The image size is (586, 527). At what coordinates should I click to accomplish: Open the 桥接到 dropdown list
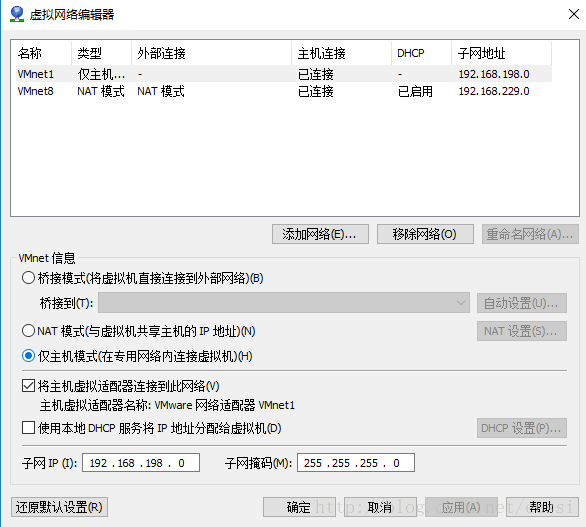click(x=284, y=303)
